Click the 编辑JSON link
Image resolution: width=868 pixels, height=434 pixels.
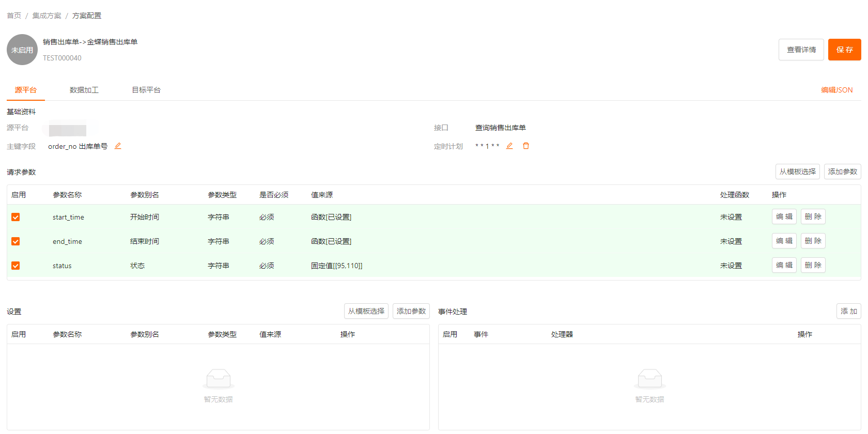836,90
